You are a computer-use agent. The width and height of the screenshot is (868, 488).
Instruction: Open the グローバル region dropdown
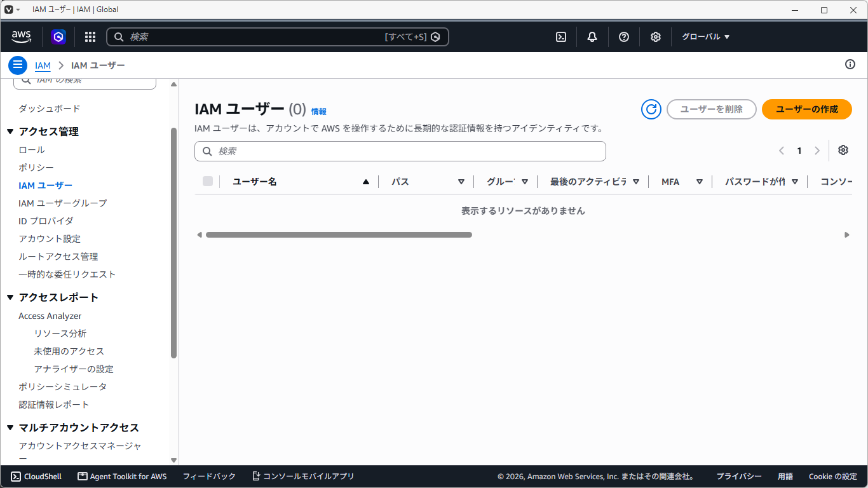pyautogui.click(x=706, y=37)
